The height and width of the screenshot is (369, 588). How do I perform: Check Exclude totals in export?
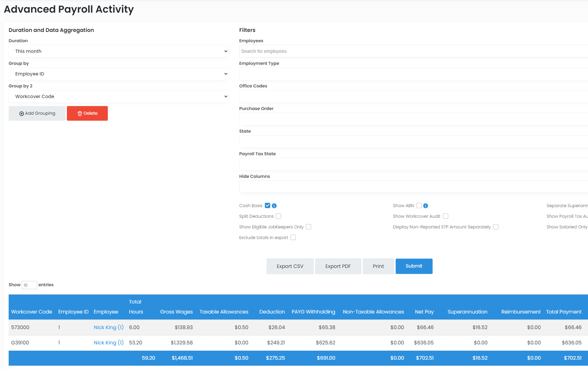click(x=293, y=237)
